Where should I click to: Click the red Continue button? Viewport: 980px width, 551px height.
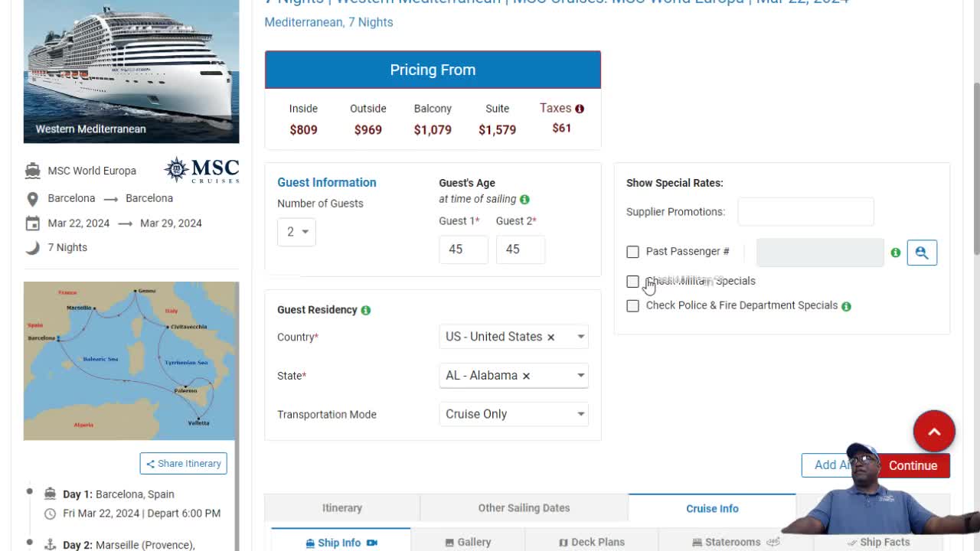[x=913, y=465]
